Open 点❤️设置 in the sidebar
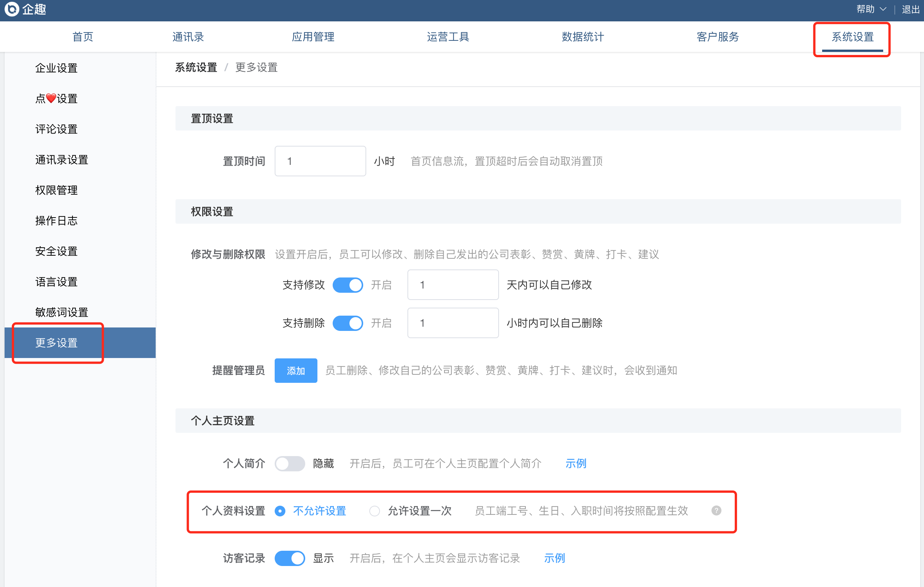This screenshot has width=924, height=587. click(56, 99)
